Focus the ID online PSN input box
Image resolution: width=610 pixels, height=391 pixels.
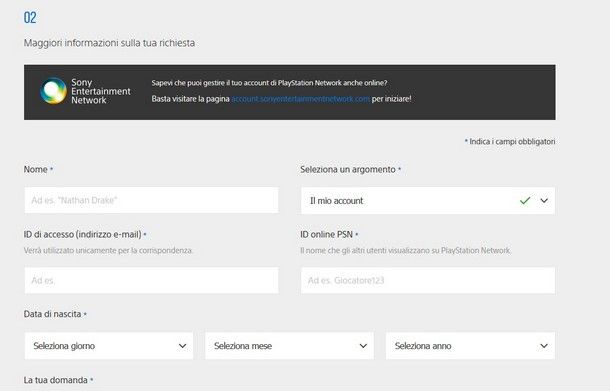(428, 281)
